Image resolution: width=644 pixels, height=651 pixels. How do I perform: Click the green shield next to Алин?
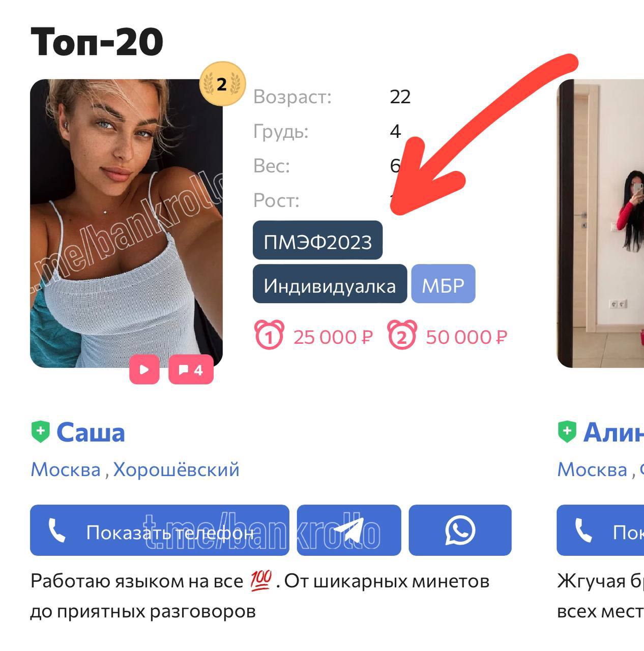[567, 432]
